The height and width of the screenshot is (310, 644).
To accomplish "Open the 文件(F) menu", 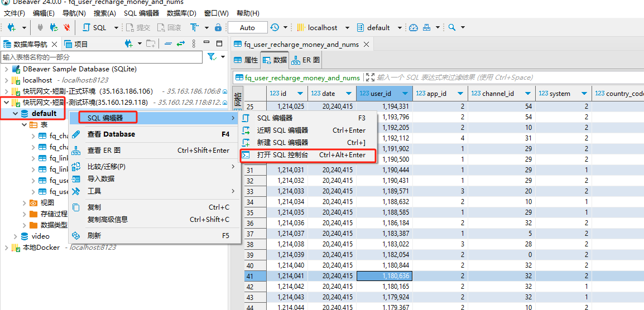I will (15, 13).
